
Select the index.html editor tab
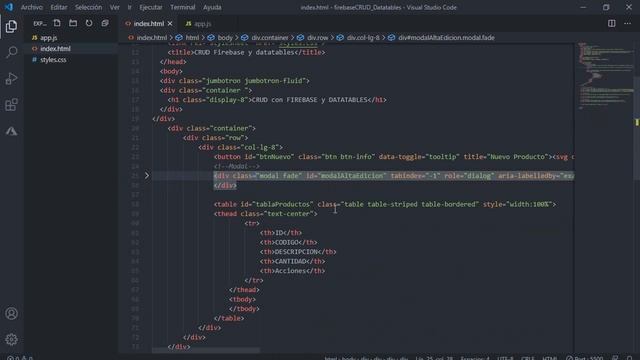[x=149, y=24]
